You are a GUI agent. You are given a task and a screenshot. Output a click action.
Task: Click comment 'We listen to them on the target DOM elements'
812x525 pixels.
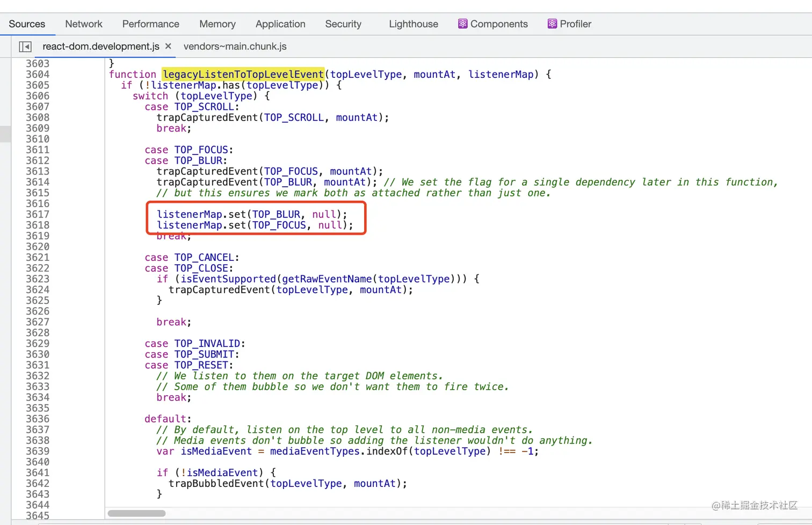point(300,376)
